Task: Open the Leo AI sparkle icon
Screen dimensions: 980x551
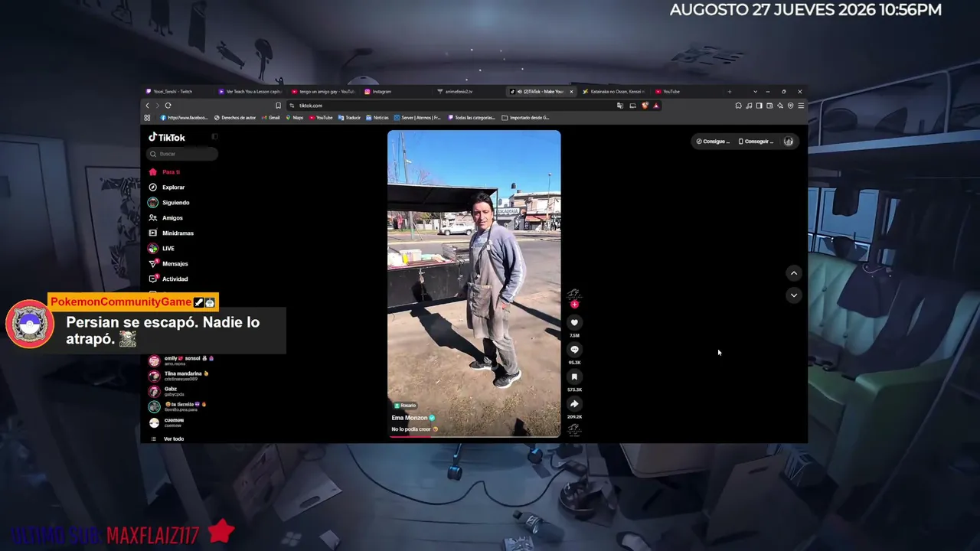Action: 780,106
